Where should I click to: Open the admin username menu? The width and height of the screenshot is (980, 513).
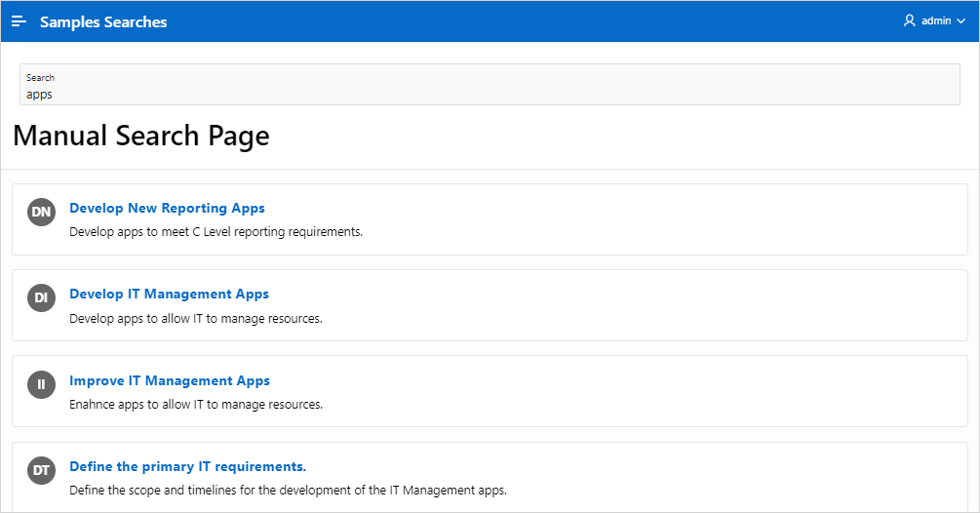click(x=936, y=20)
